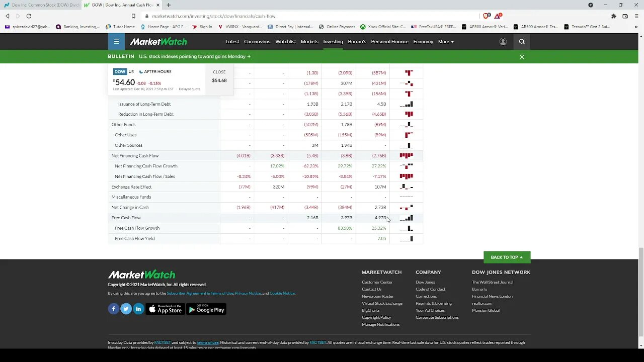Viewport: 644px width, 362px height.
Task: Expand the More dropdown in navigation
Action: click(446, 42)
